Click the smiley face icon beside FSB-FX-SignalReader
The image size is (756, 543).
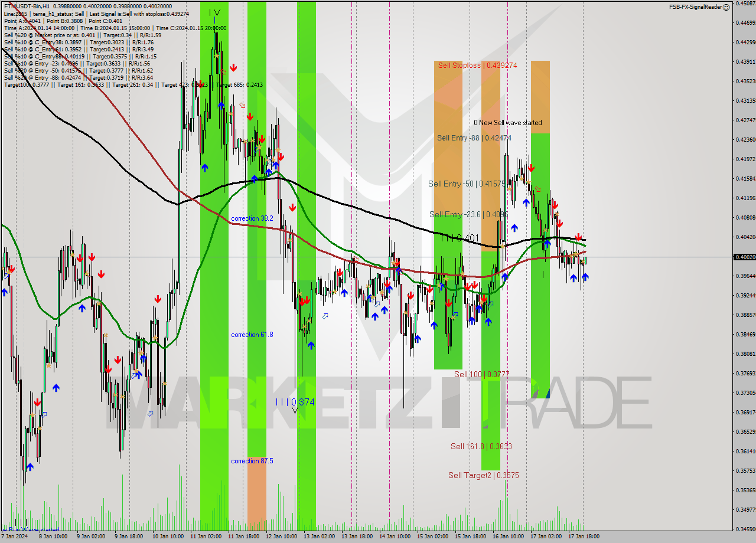tap(726, 7)
